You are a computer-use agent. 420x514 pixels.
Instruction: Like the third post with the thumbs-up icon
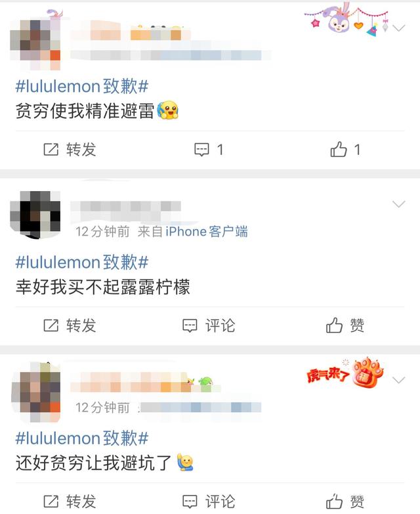tap(334, 502)
